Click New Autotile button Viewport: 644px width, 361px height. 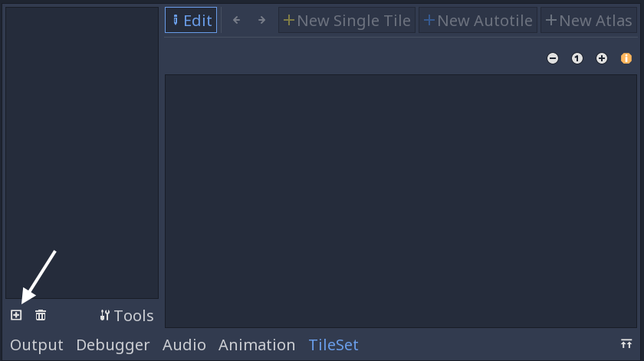pyautogui.click(x=478, y=21)
